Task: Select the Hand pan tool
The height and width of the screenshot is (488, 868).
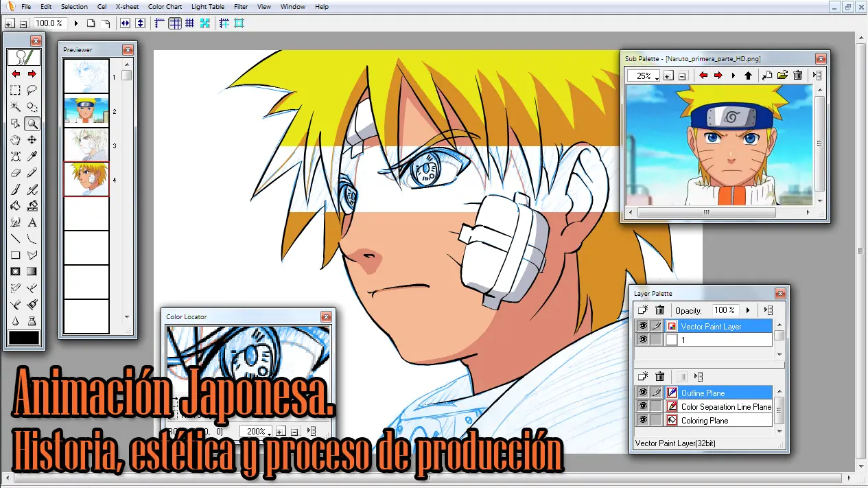Action: (15, 140)
